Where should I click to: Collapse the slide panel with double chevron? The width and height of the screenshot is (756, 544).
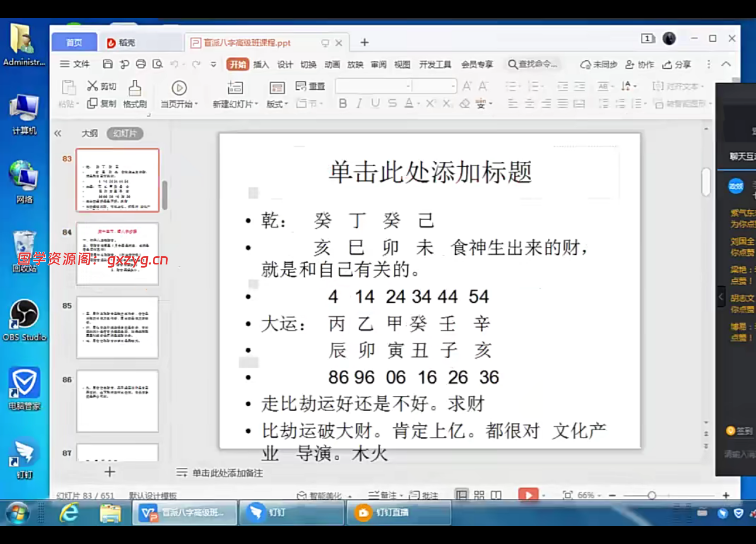pyautogui.click(x=57, y=133)
